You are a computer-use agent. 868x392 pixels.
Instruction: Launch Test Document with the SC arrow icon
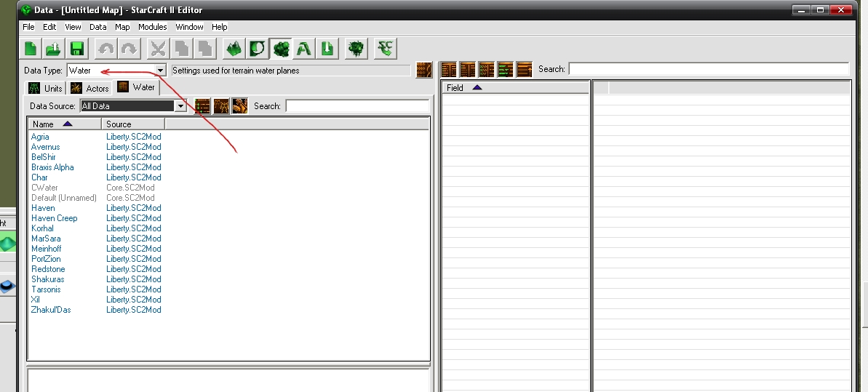(x=386, y=49)
